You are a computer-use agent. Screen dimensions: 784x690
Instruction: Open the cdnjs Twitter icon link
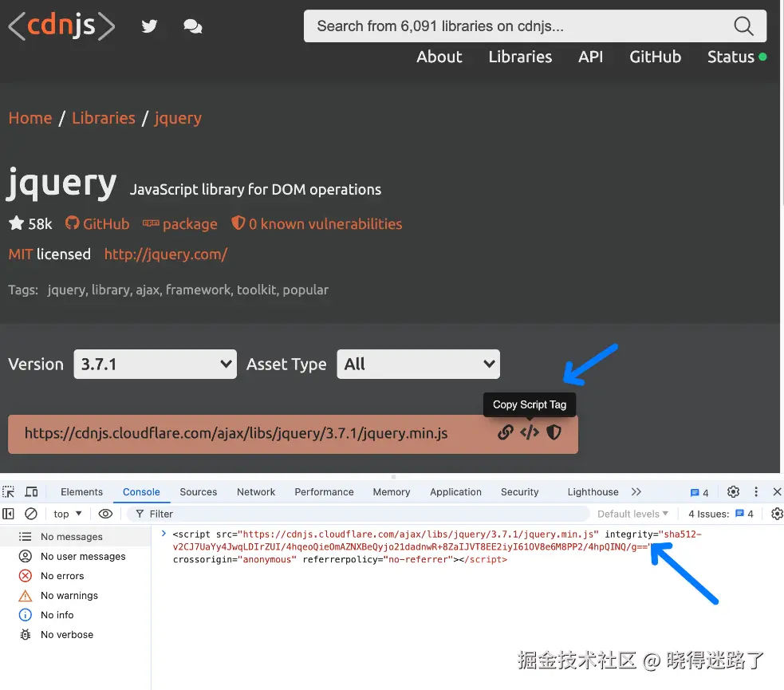(149, 26)
